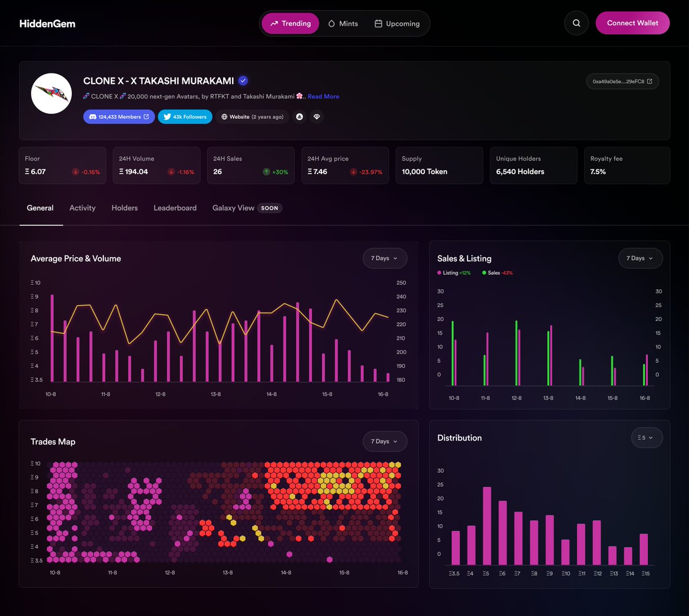Click the CLONE X collection avatar
The height and width of the screenshot is (616, 689).
[x=52, y=93]
